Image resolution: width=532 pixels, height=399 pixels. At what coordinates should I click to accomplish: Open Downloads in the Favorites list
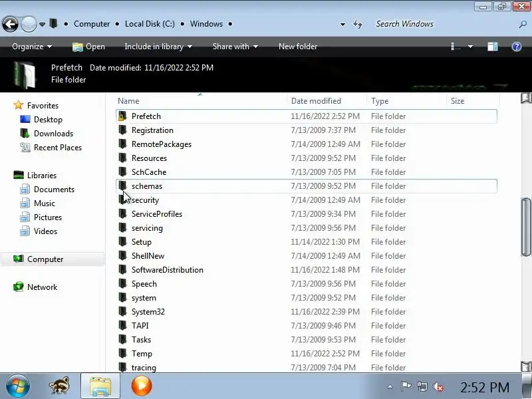53,134
